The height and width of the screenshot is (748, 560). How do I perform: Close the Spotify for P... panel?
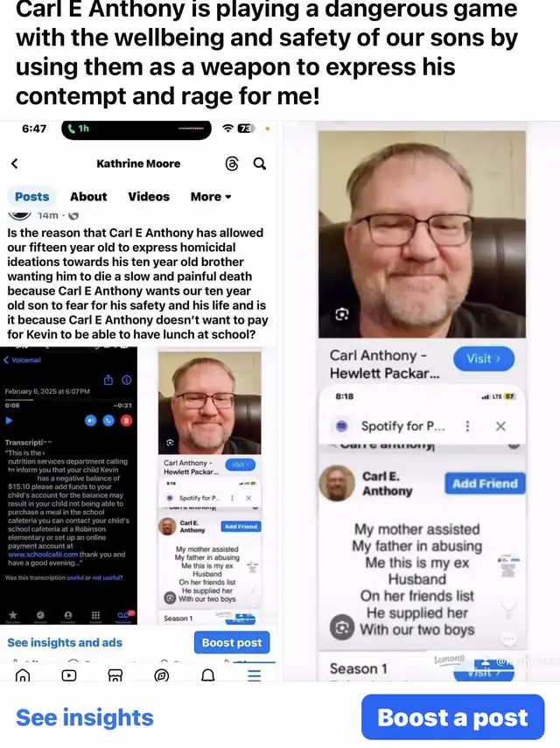point(500,426)
